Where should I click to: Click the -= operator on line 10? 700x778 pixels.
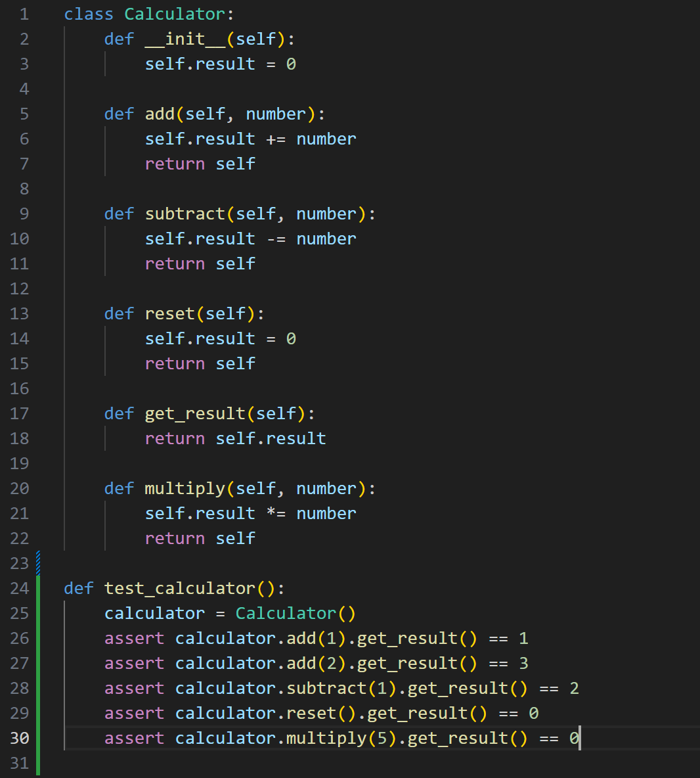[x=276, y=239]
